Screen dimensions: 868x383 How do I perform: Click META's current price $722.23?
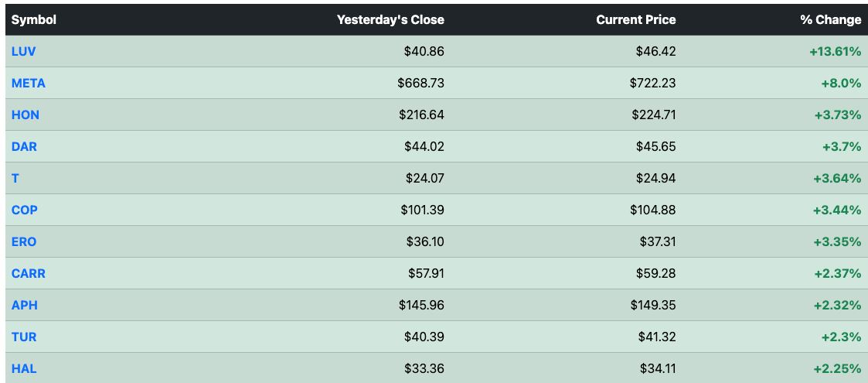tap(652, 83)
